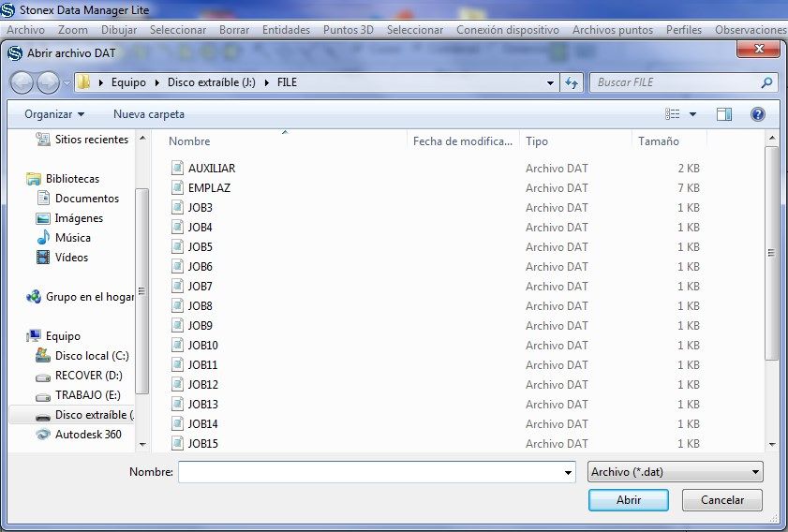788x532 pixels.
Task: Click the JOB13 file icon
Action: pyautogui.click(x=177, y=404)
